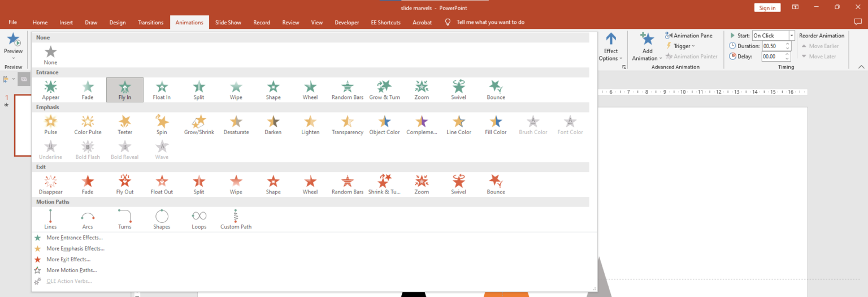Toggle the Animation Pane
Image resolution: width=868 pixels, height=297 pixels.
689,36
